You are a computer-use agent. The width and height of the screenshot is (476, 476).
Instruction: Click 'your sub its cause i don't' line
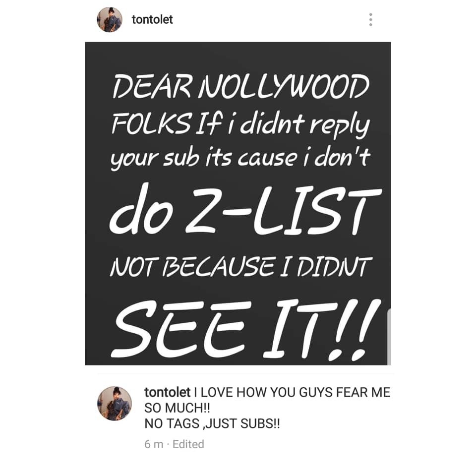[x=240, y=159]
